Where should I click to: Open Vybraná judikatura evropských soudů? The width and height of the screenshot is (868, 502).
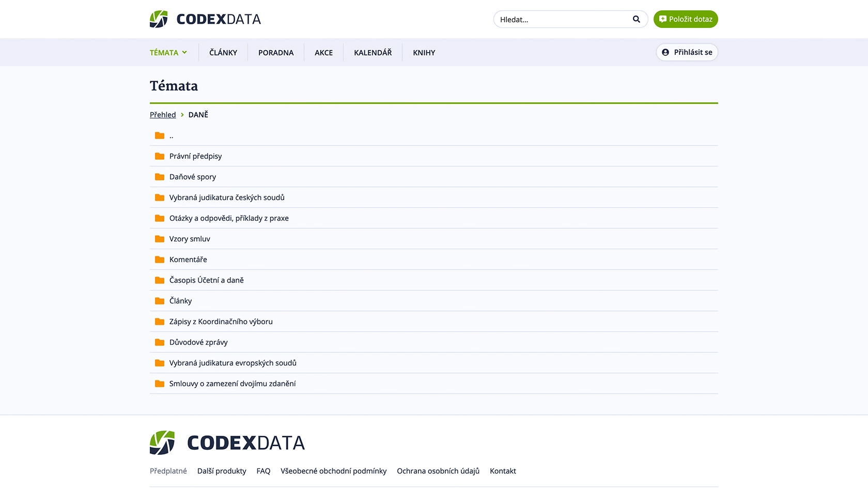point(233,363)
